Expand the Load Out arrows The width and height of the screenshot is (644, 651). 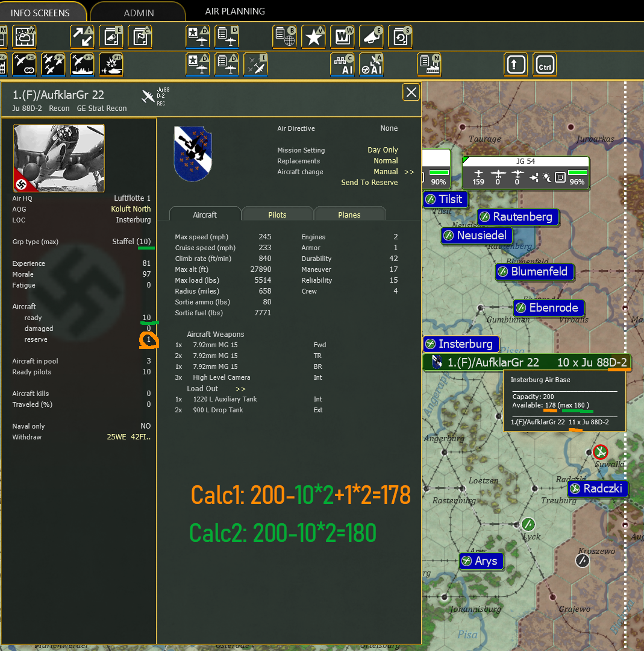[x=240, y=389]
